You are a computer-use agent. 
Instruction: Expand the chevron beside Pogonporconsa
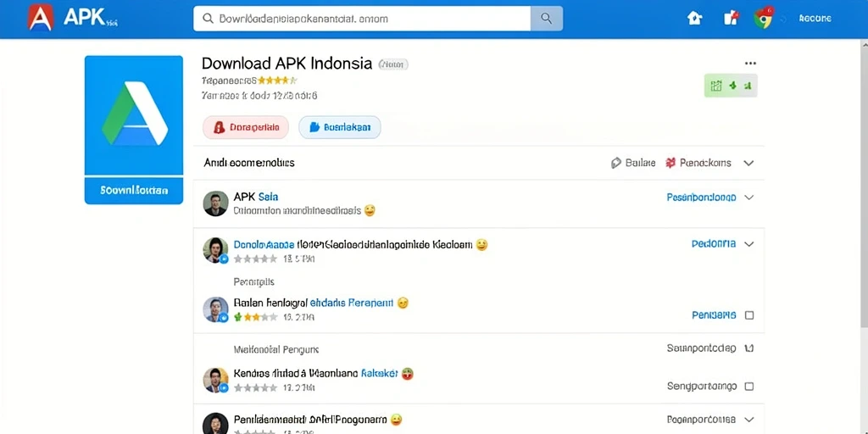(x=749, y=420)
